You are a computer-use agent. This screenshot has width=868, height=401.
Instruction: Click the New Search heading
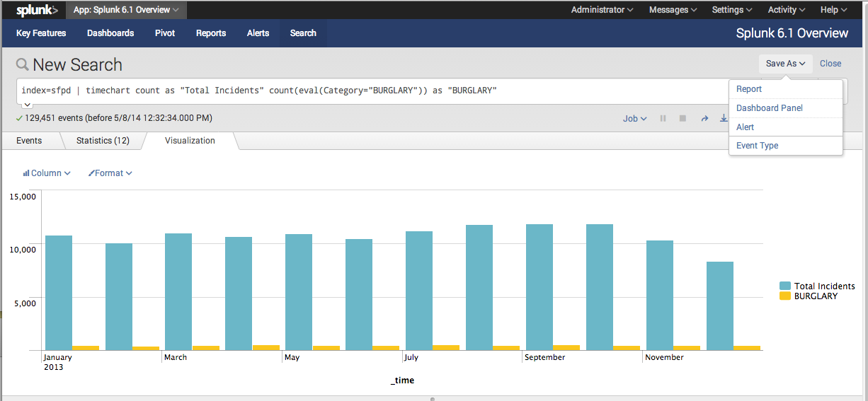77,65
